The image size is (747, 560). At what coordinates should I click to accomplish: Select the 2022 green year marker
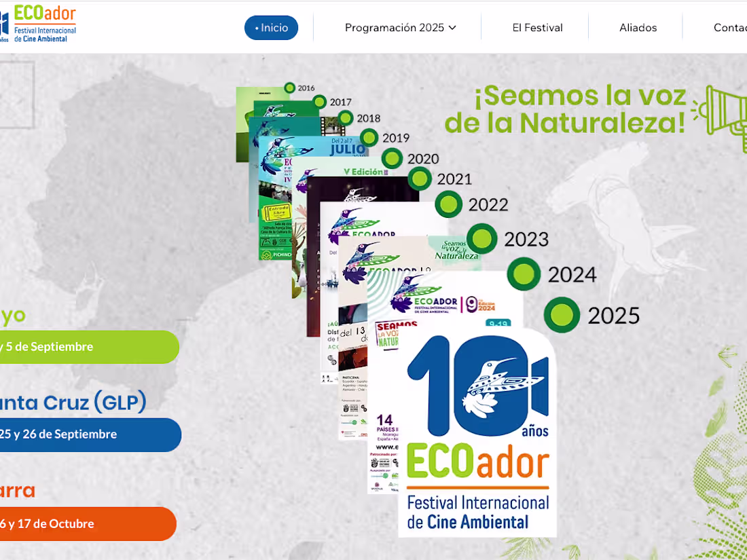pyautogui.click(x=448, y=204)
